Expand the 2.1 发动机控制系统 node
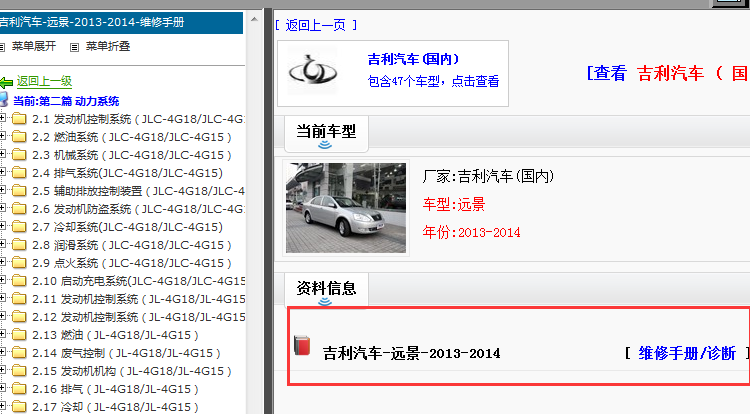Viewport: 750px width, 414px height. (x=2, y=118)
